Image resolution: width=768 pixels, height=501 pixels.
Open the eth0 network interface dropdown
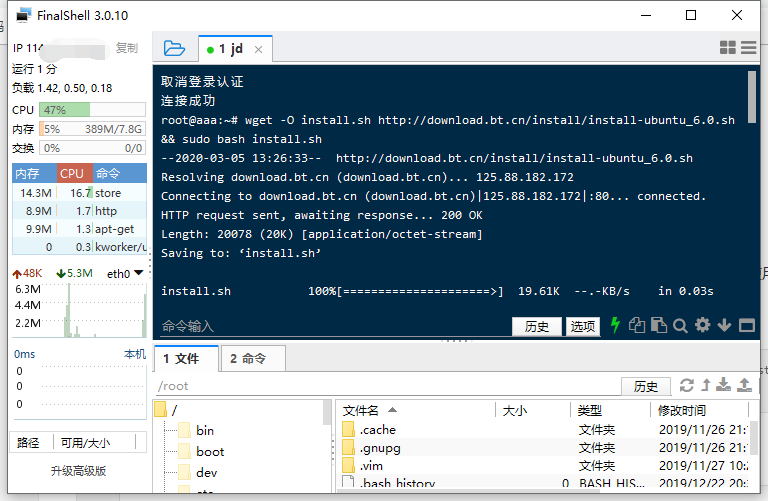[x=139, y=273]
